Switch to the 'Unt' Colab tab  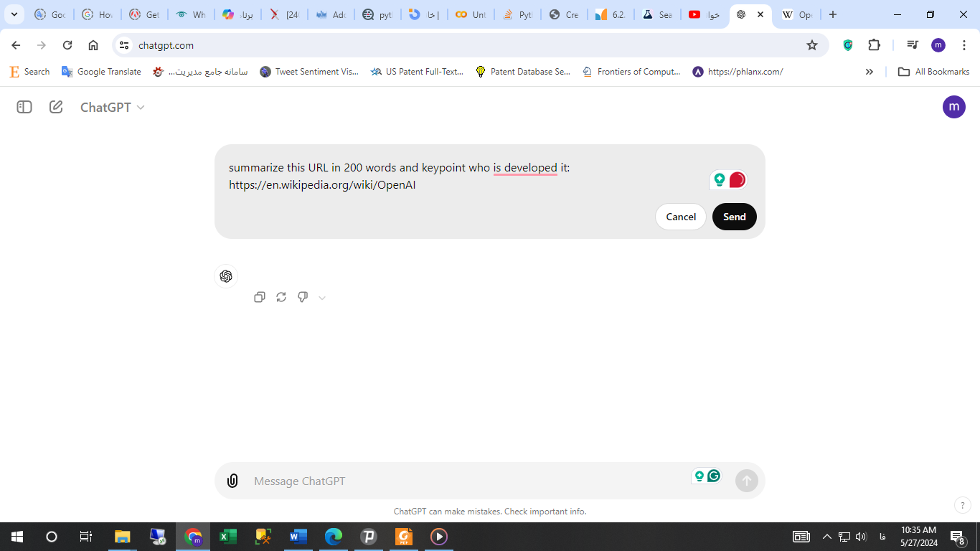(x=471, y=14)
